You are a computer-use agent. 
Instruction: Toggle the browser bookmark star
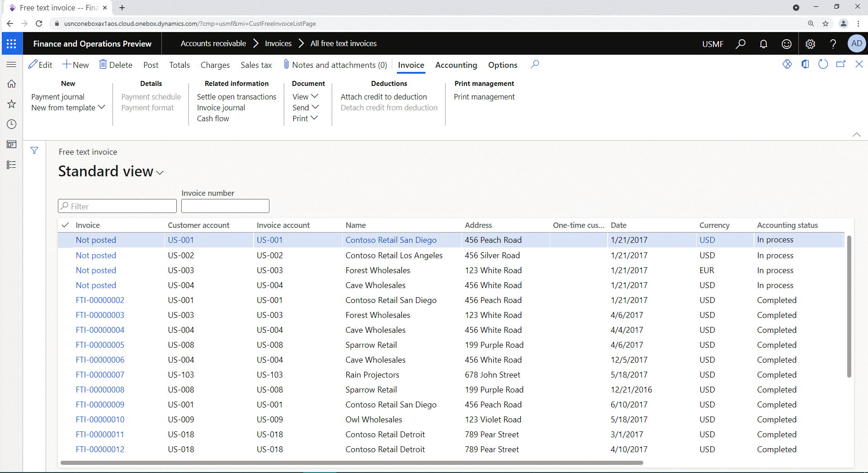(x=826, y=24)
